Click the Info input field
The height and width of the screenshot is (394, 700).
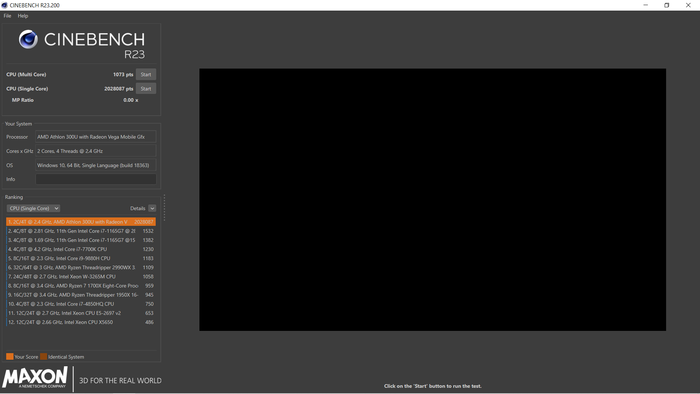click(96, 179)
